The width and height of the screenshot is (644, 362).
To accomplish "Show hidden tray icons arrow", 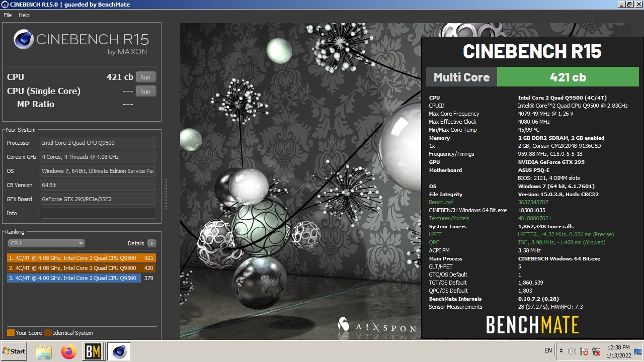I will tap(561, 351).
